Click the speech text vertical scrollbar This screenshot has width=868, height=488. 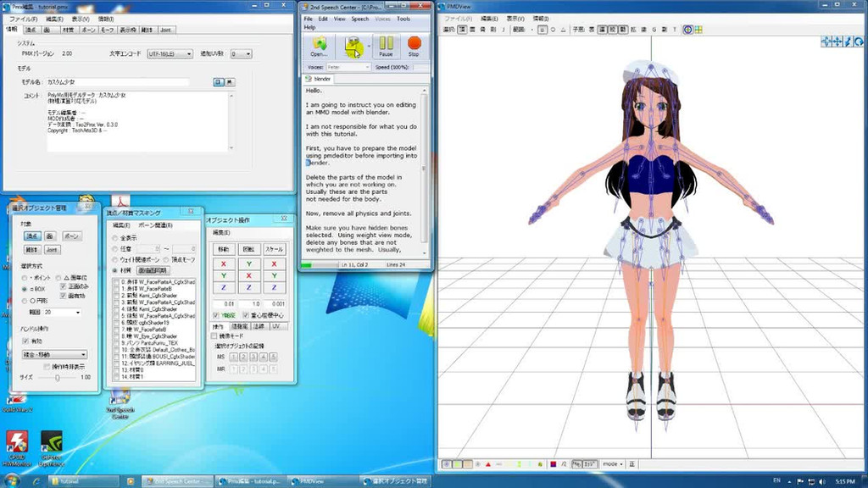pos(424,171)
